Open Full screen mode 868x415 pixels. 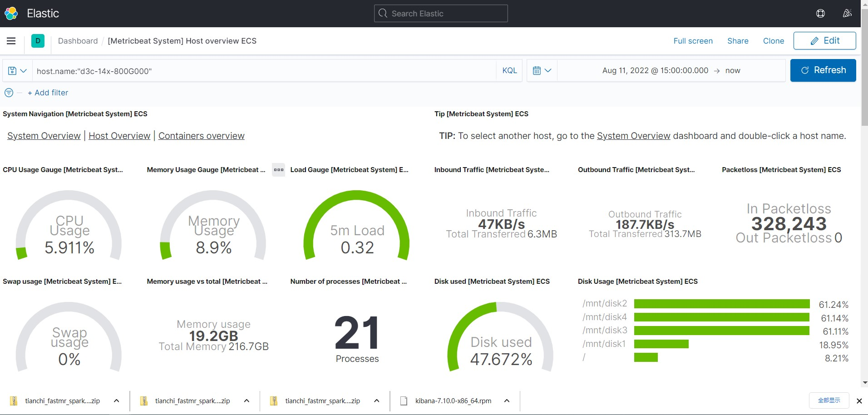(x=693, y=41)
